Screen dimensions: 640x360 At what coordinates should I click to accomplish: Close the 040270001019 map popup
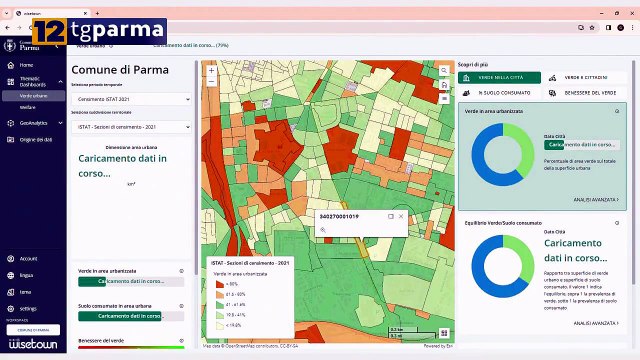tap(401, 216)
